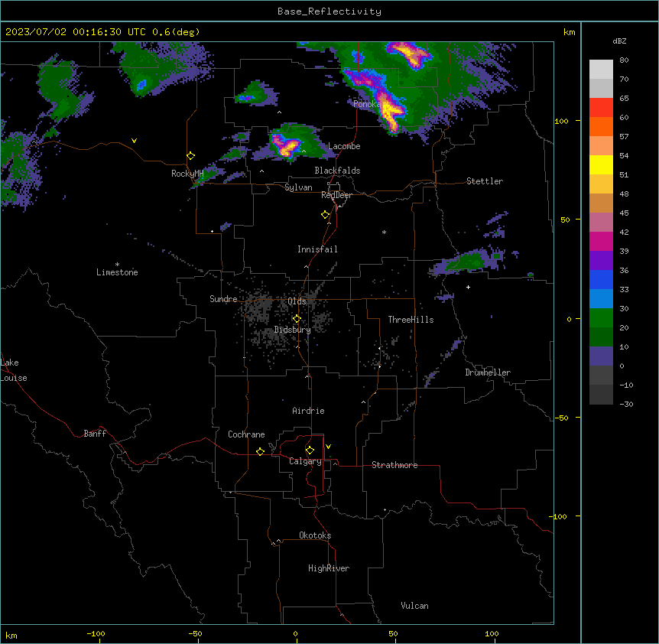Image resolution: width=659 pixels, height=644 pixels.
Task: Click the 80 value on dBZ scale
Action: coord(624,60)
